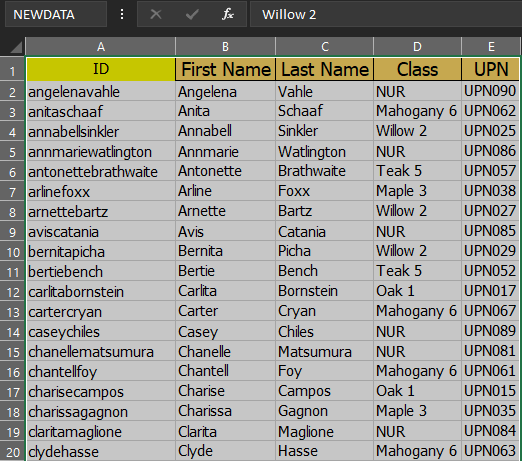
Task: Click the First Name header cell
Action: pyautogui.click(x=225, y=69)
